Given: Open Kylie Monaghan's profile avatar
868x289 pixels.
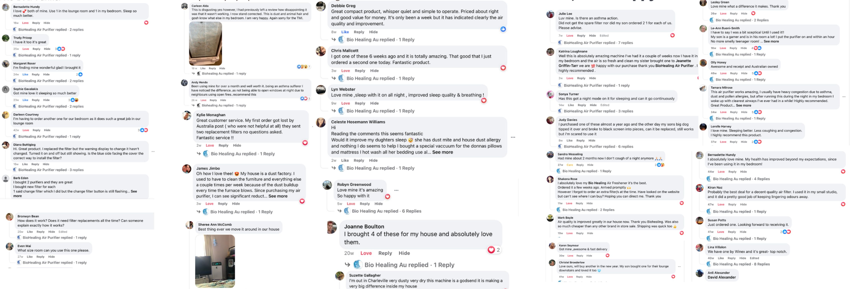Looking at the screenshot, I should (x=187, y=116).
